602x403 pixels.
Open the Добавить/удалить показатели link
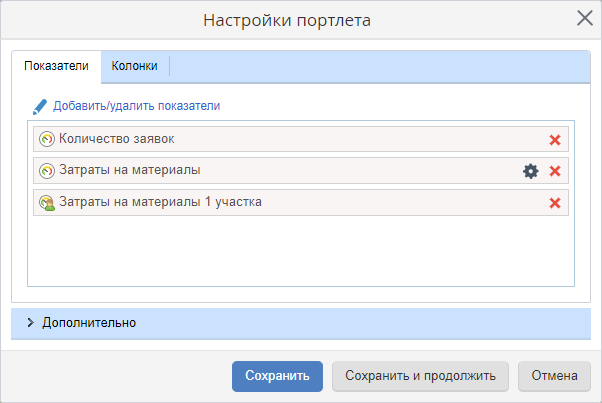point(136,105)
